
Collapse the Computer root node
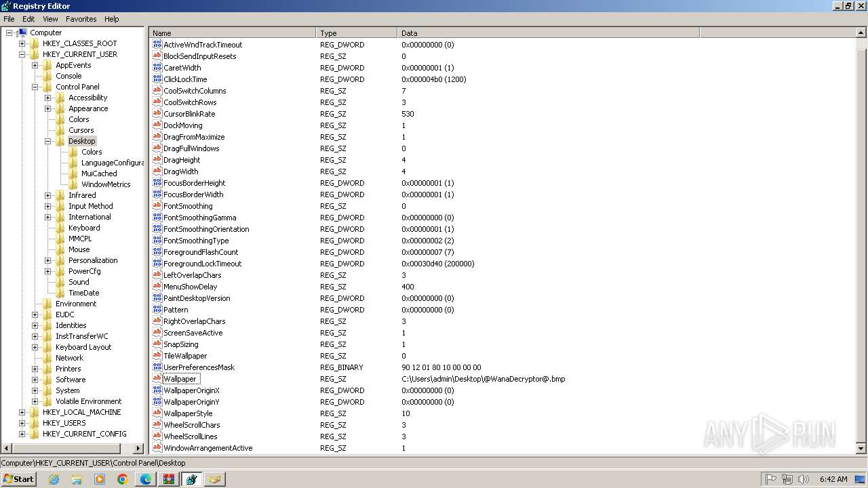pos(9,33)
